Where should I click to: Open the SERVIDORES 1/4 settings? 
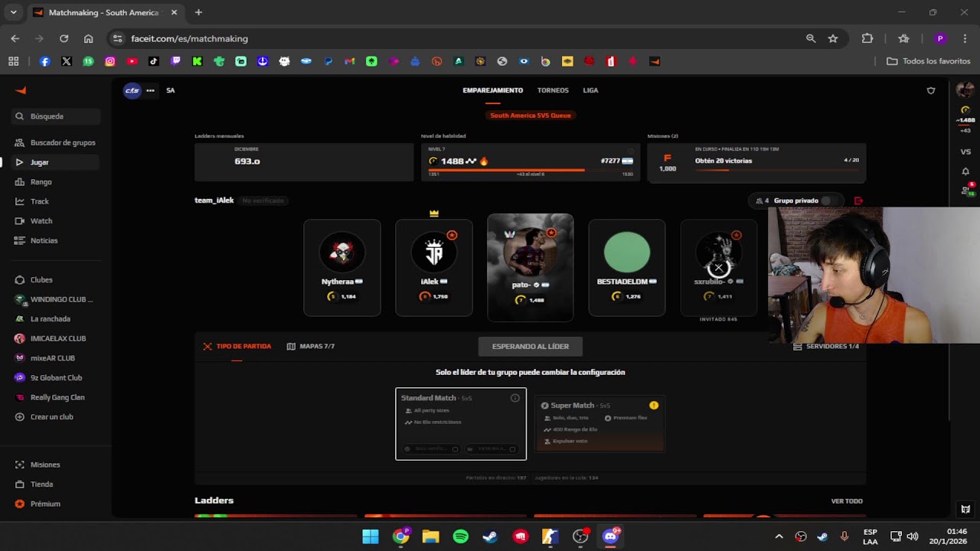point(826,346)
